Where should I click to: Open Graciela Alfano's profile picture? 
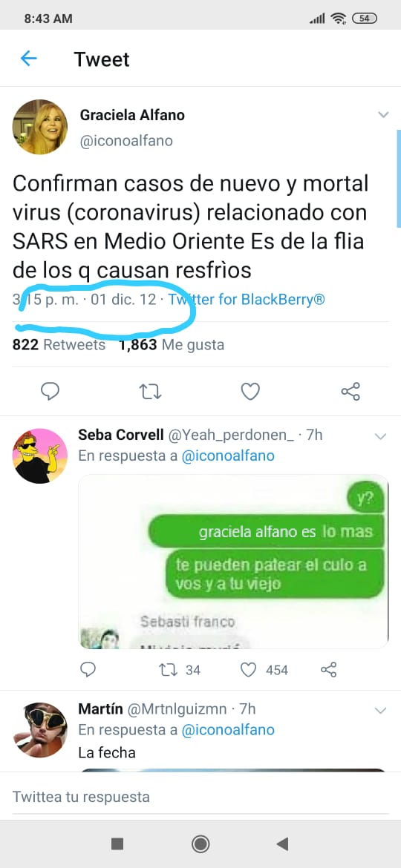[40, 127]
